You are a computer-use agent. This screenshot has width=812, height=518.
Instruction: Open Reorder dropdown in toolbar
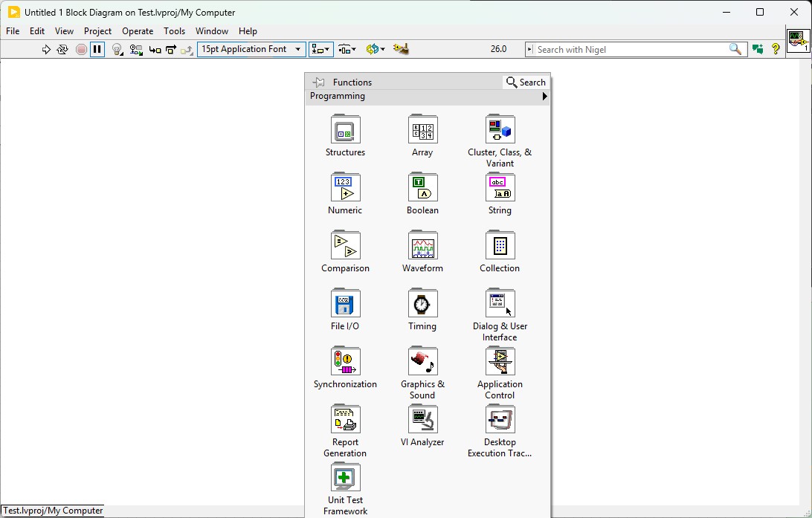[375, 49]
